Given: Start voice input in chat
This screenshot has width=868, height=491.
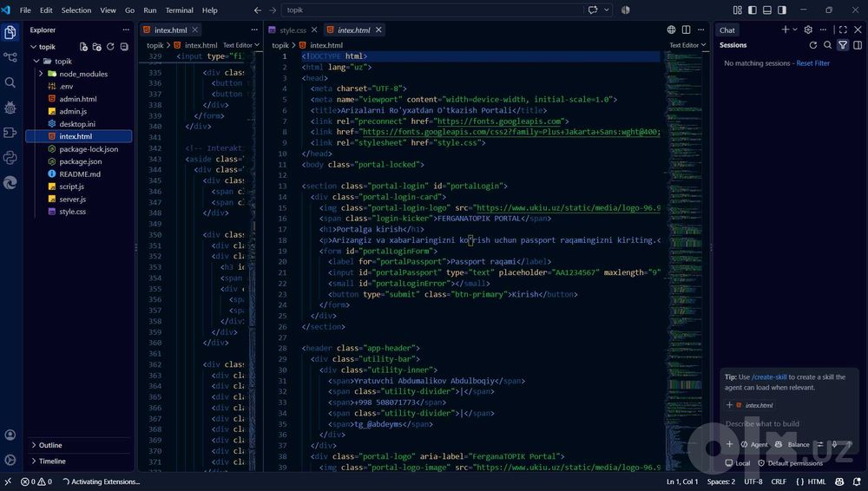Looking at the screenshot, I should coord(834,444).
